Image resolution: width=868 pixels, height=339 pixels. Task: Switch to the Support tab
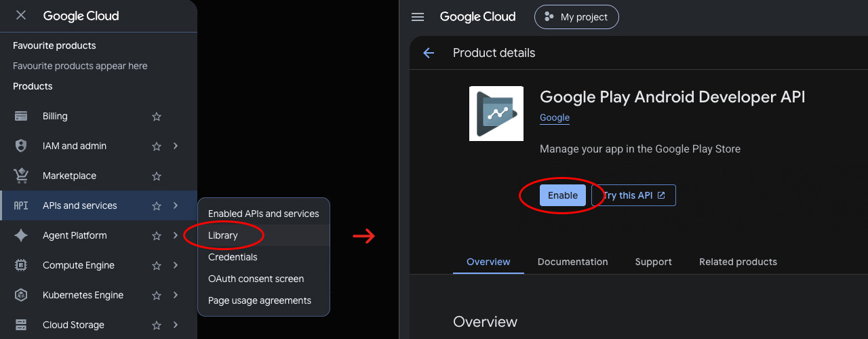653,262
